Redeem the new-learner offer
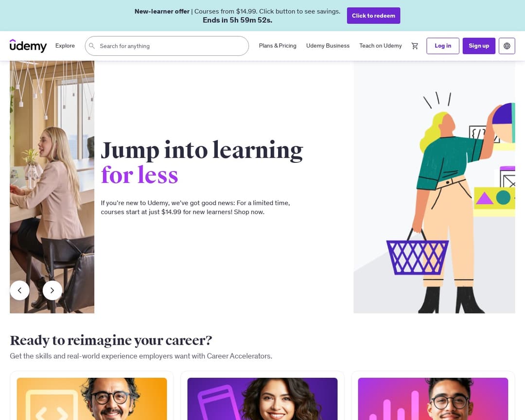Screen dimensions: 525x420 click(373, 16)
